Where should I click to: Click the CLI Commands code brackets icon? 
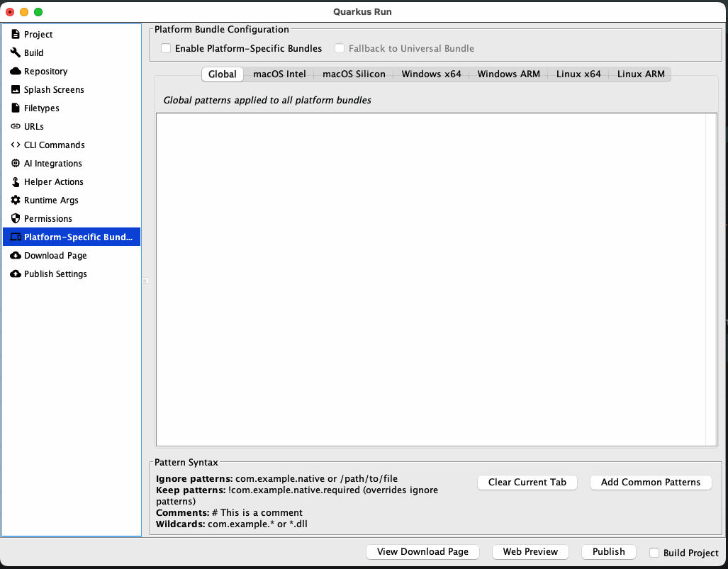16,145
